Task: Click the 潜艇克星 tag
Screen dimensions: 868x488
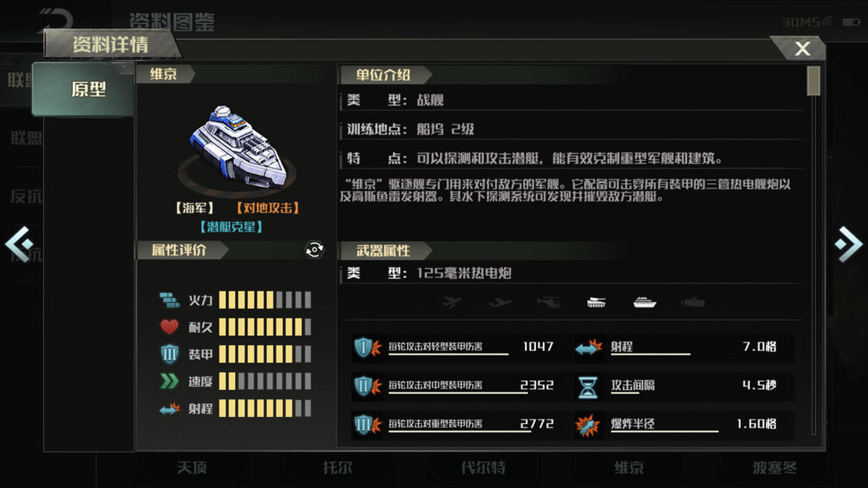Action: click(x=231, y=227)
